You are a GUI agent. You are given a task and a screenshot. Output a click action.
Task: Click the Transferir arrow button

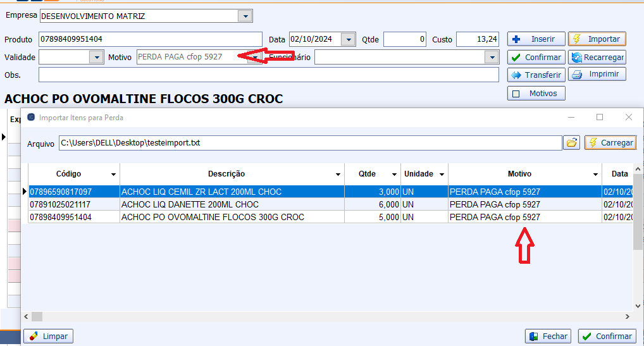(536, 75)
